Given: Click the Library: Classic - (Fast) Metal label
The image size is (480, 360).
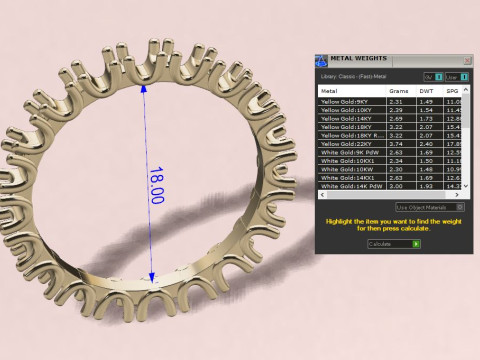Looking at the screenshot, I should [353, 77].
